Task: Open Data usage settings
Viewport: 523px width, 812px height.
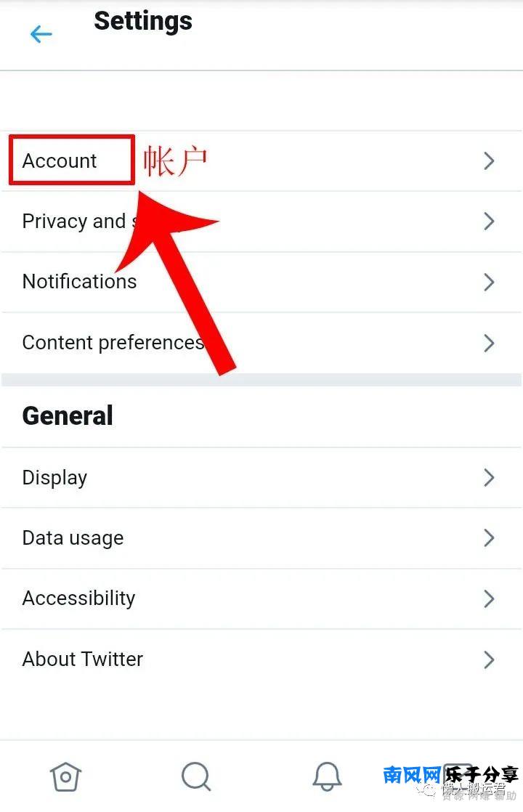Action: [x=261, y=538]
